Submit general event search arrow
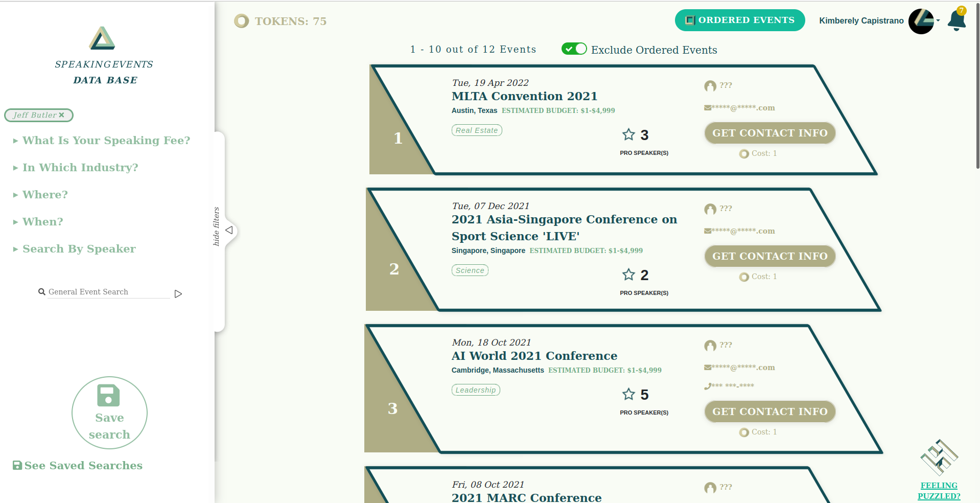Screen dimensions: 980x503 point(178,294)
